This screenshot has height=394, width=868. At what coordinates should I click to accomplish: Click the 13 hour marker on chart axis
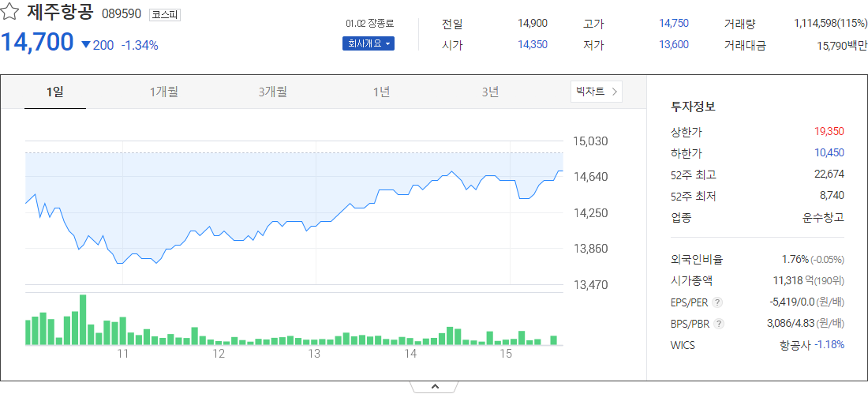pyautogui.click(x=315, y=354)
